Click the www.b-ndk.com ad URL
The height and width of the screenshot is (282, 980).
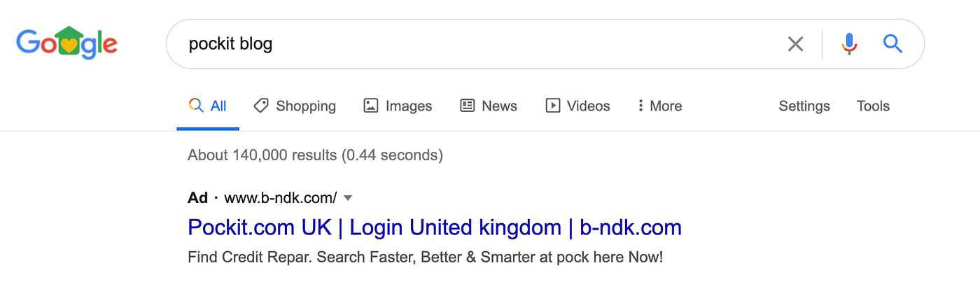[x=281, y=198]
